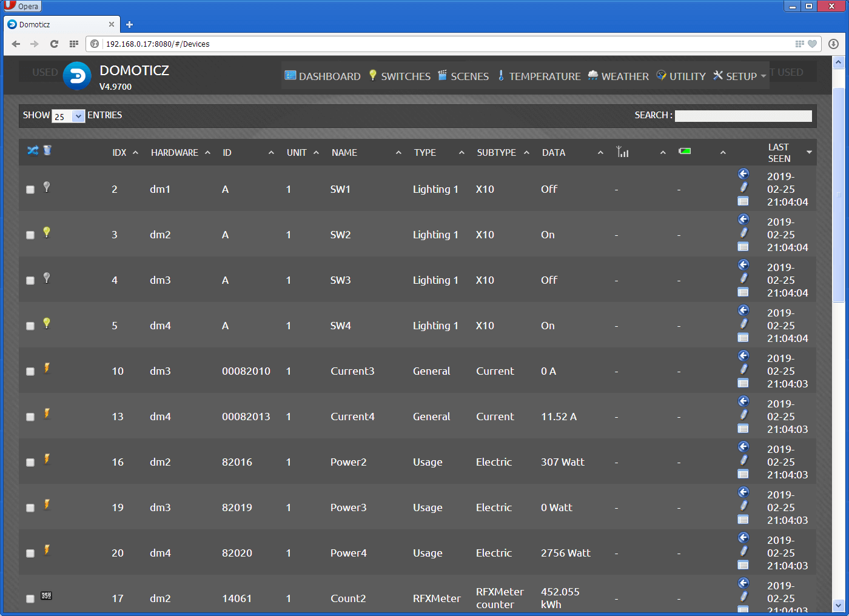Screen dimensions: 849x616
Task: Open the Switches tab
Action: (x=400, y=76)
